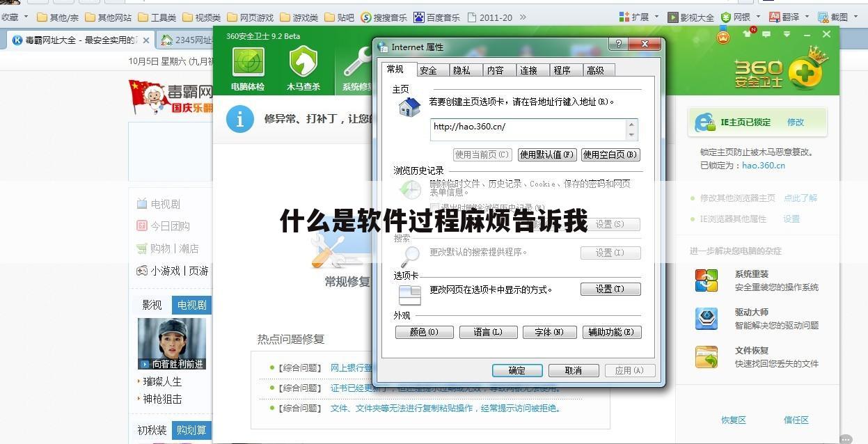868x444 pixels.
Task: Open the 其他/亲 bookmarks folder
Action: pos(58,17)
